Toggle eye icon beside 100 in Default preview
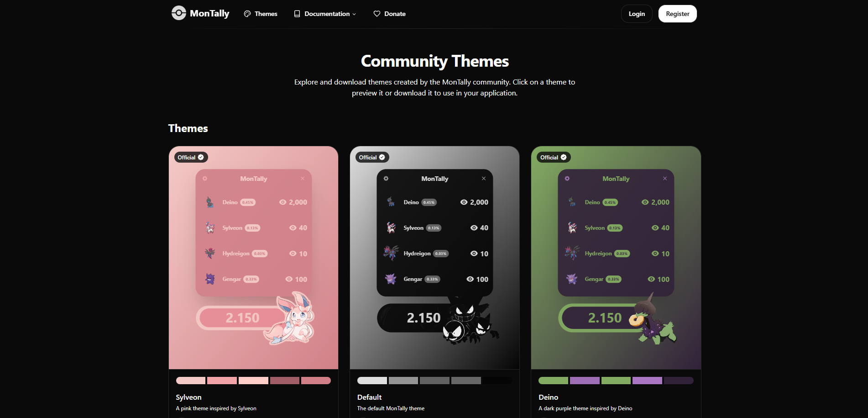Image resolution: width=868 pixels, height=418 pixels. (470, 279)
